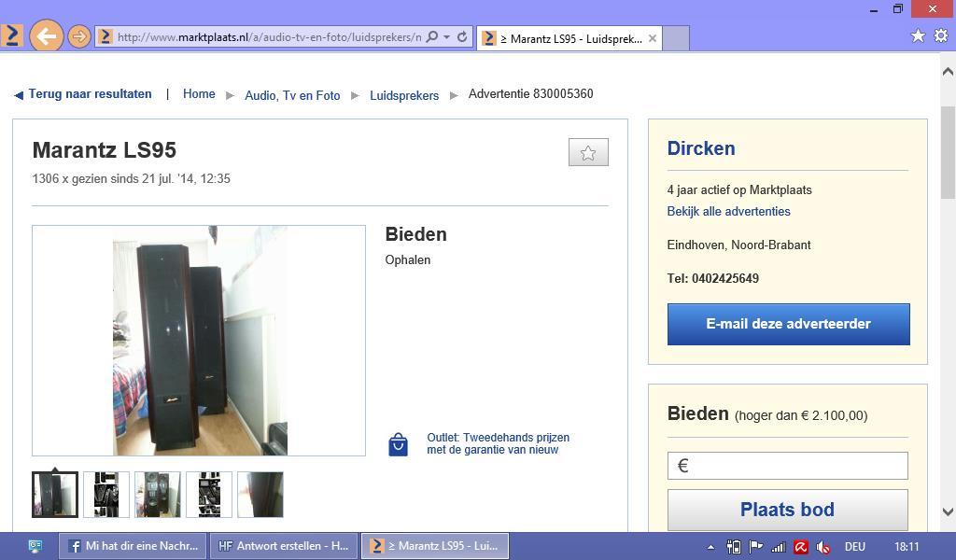Show desktop icon on the taskbar
Viewport: 956px width, 560px height.
(35, 546)
